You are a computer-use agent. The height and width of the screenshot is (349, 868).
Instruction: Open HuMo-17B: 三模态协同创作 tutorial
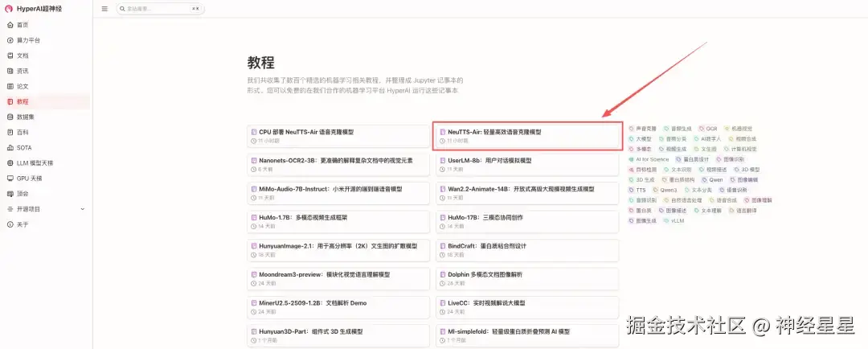coord(527,222)
